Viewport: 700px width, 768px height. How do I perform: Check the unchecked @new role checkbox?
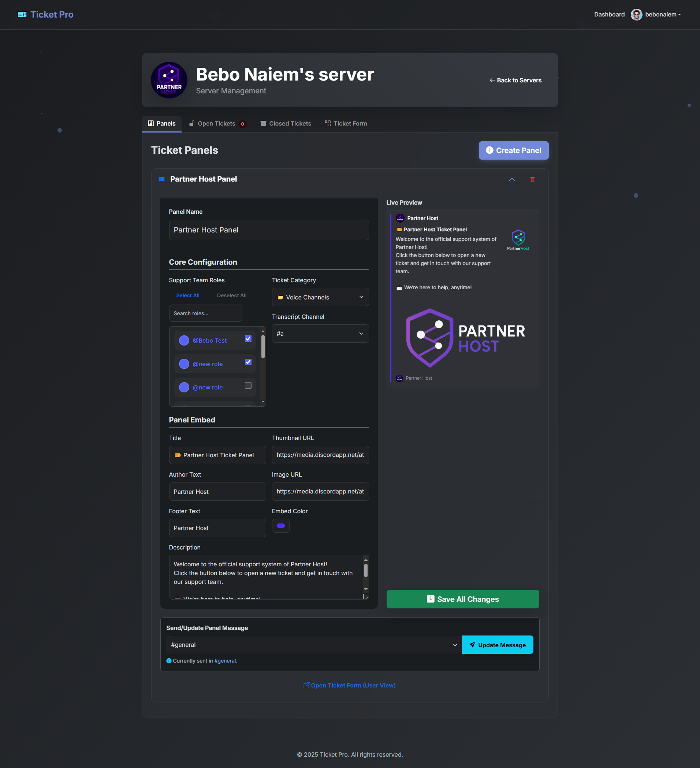coord(248,385)
